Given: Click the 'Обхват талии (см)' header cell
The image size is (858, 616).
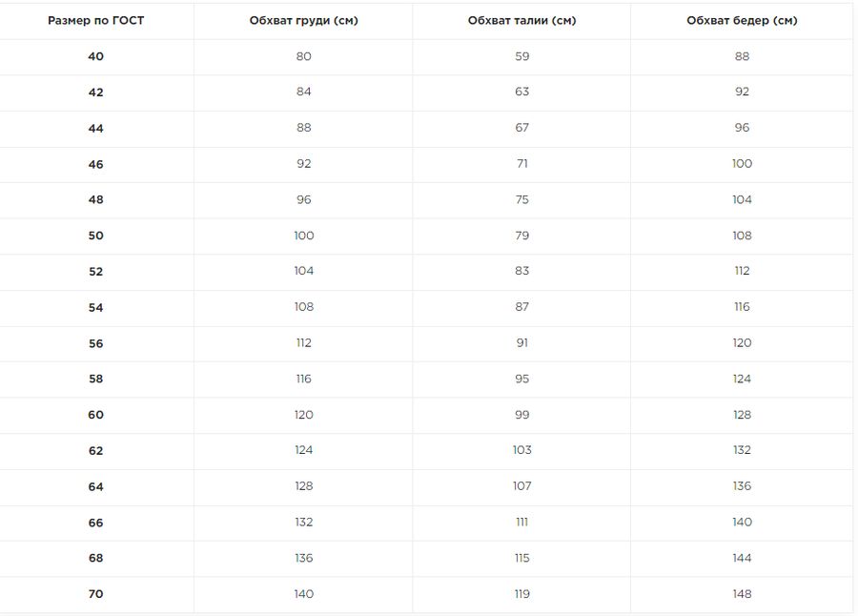Looking at the screenshot, I should tap(522, 21).
